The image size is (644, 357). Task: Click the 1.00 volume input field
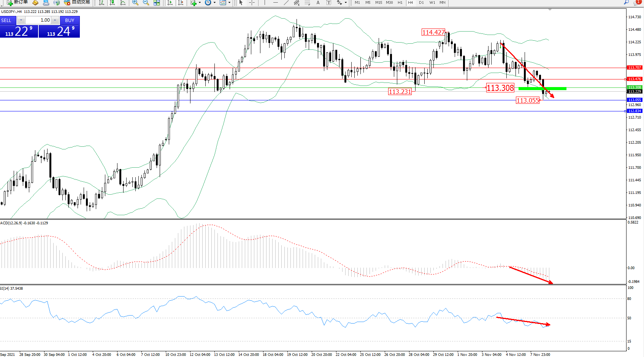pyautogui.click(x=38, y=20)
